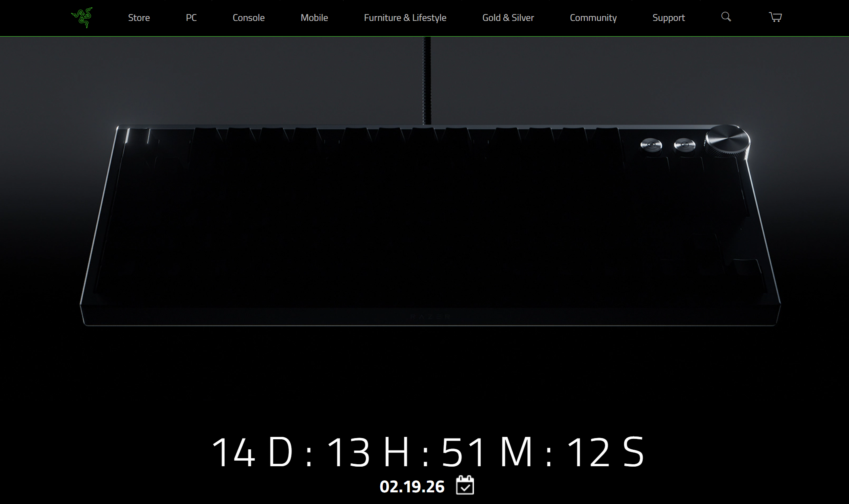Click the left round media button on the keyboard

click(651, 145)
